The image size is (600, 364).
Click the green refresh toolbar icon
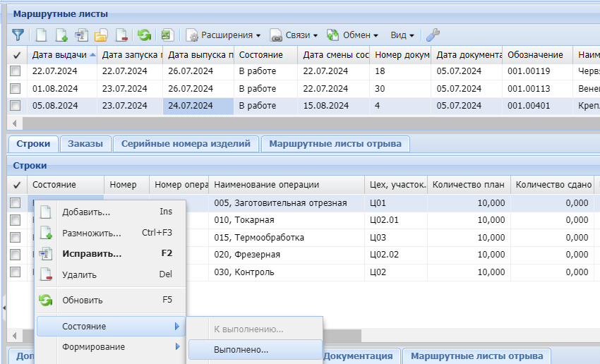click(144, 35)
